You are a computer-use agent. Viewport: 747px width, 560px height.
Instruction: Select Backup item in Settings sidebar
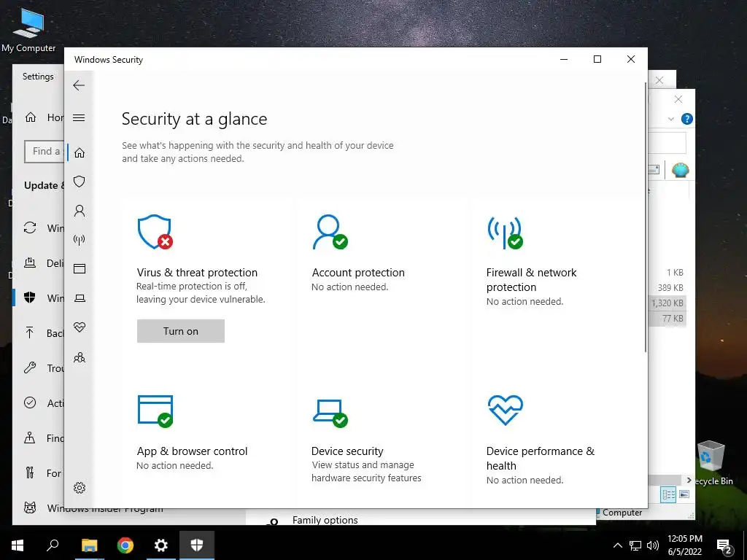pos(43,332)
